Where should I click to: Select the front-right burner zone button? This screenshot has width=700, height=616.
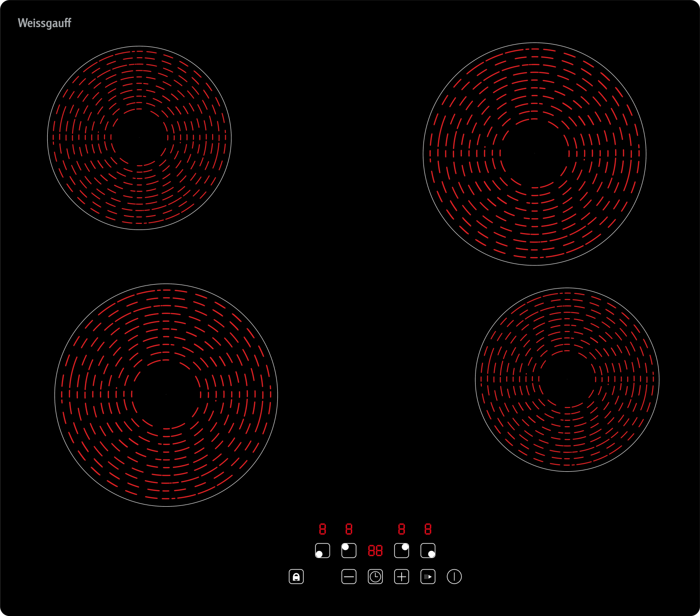point(427,550)
